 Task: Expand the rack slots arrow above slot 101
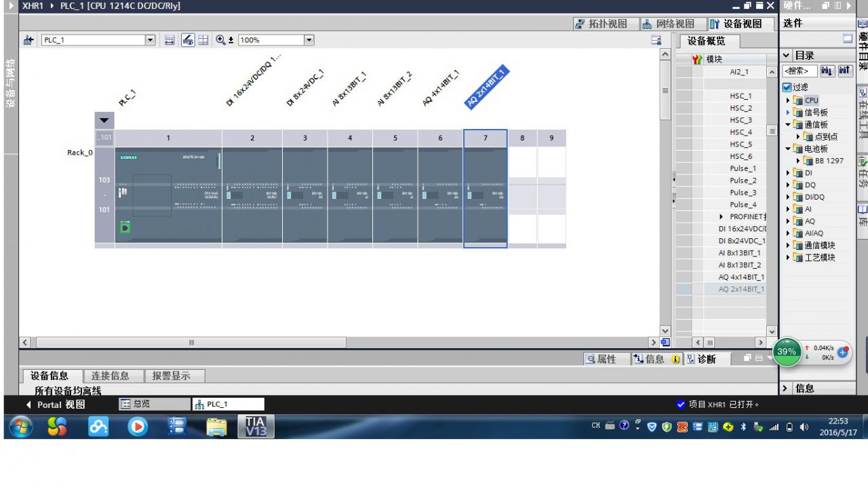pyautogui.click(x=104, y=120)
